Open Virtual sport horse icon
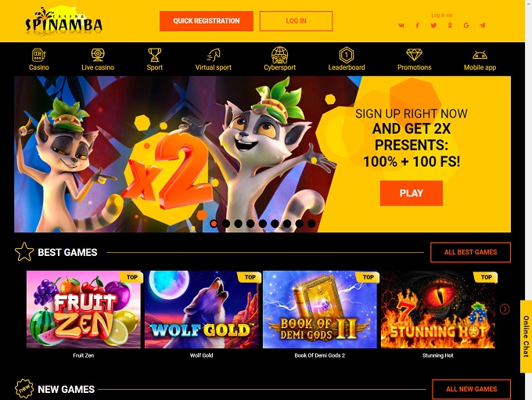Viewport: 532px width, 400px height. pos(214,54)
